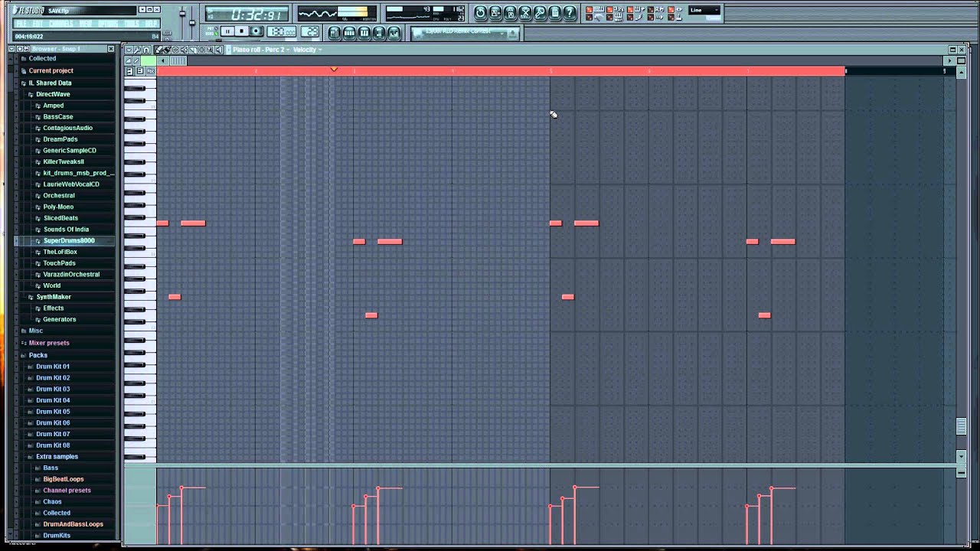Image resolution: width=980 pixels, height=551 pixels.
Task: Open the Piano roll - Perc 2 channel dropdown
Action: pos(261,50)
